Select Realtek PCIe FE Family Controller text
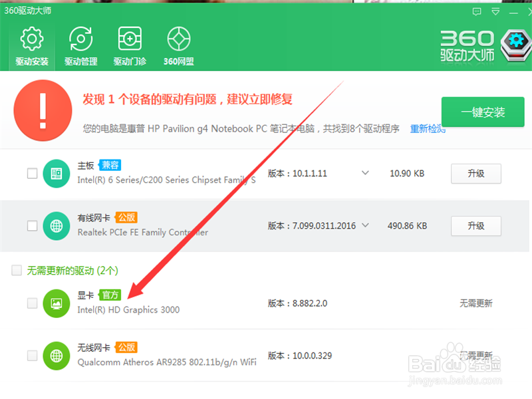 click(143, 232)
